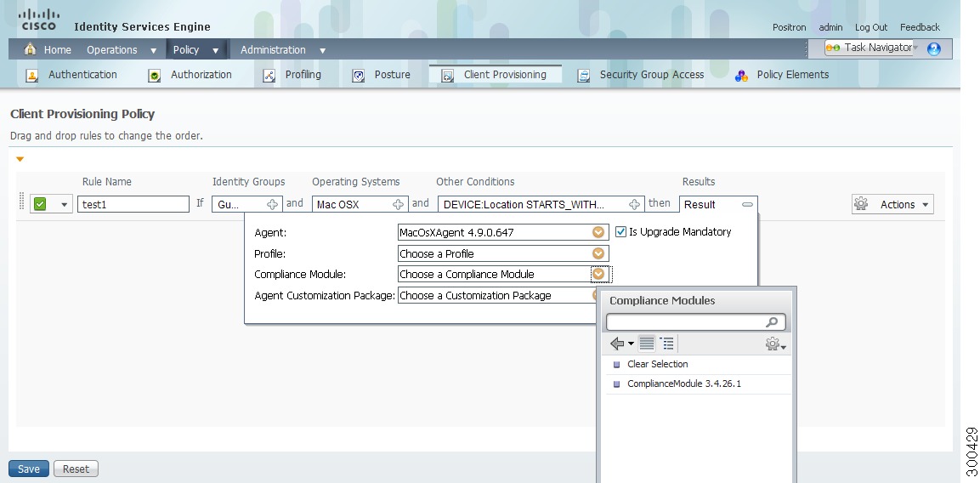The width and height of the screenshot is (980, 483).
Task: Click the Authentication tab icon
Action: tap(32, 76)
